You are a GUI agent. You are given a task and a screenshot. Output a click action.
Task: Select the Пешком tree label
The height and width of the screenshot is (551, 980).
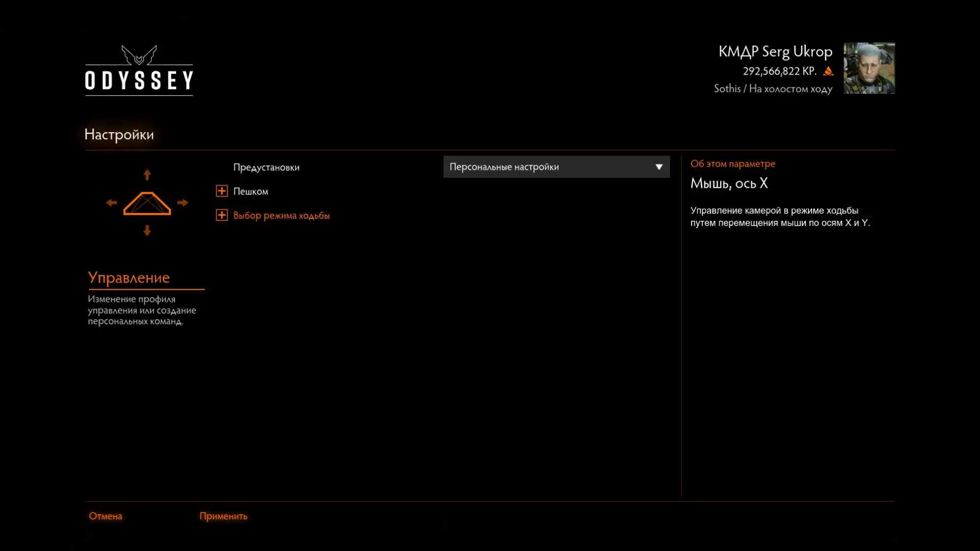click(251, 191)
